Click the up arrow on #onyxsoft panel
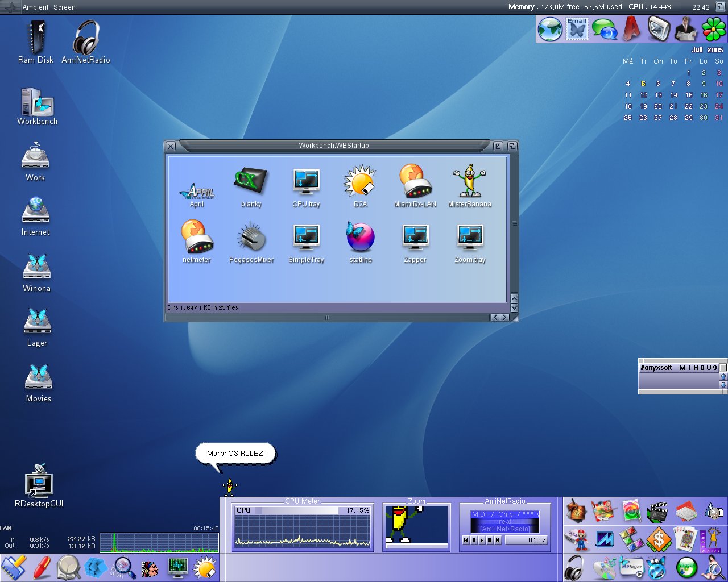This screenshot has width=728, height=582. coord(723,376)
